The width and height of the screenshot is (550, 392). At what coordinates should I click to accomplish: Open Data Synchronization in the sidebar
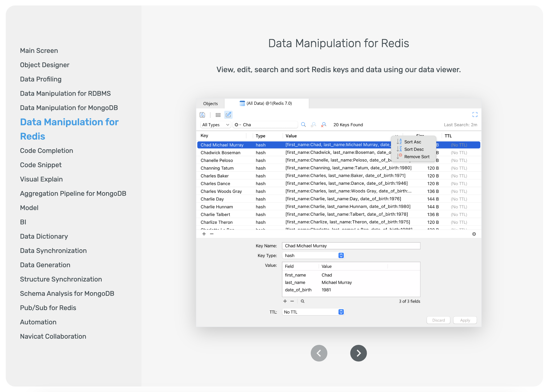coord(53,251)
